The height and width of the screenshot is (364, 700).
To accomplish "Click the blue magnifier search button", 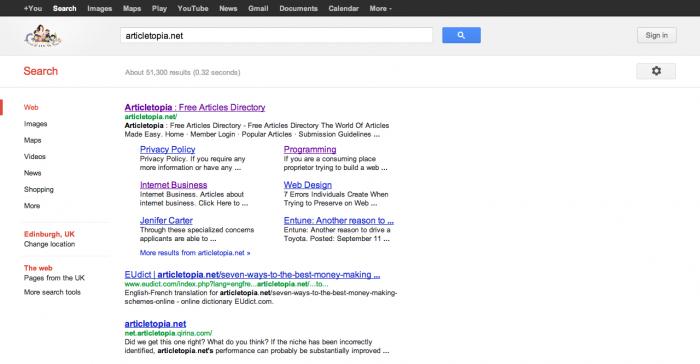I will pyautogui.click(x=461, y=35).
